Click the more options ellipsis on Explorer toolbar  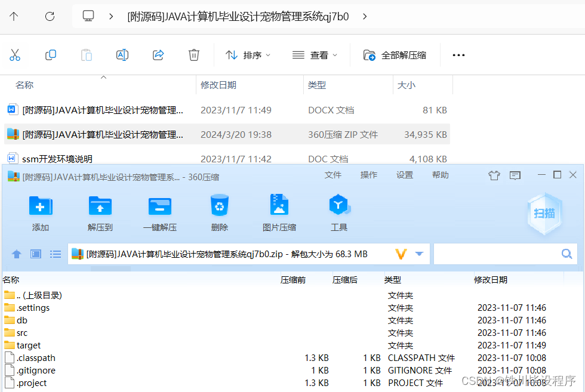pyautogui.click(x=458, y=55)
